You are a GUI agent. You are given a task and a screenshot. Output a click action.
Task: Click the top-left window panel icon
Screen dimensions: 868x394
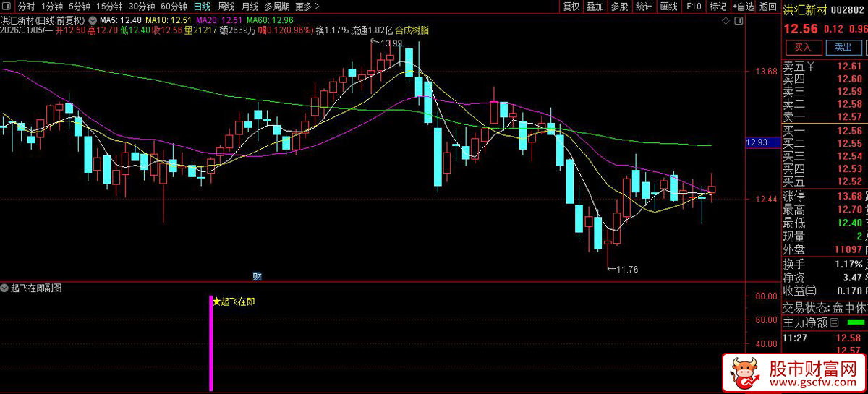7,6
